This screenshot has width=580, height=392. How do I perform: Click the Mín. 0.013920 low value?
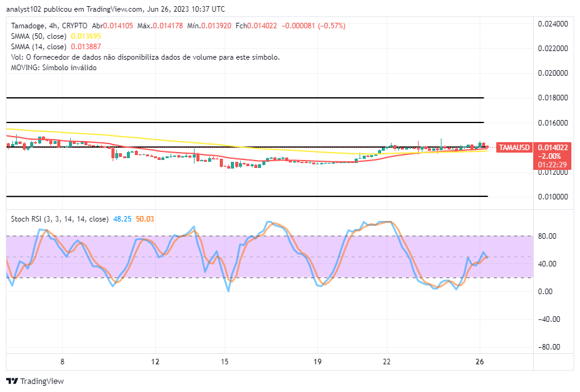pos(209,26)
